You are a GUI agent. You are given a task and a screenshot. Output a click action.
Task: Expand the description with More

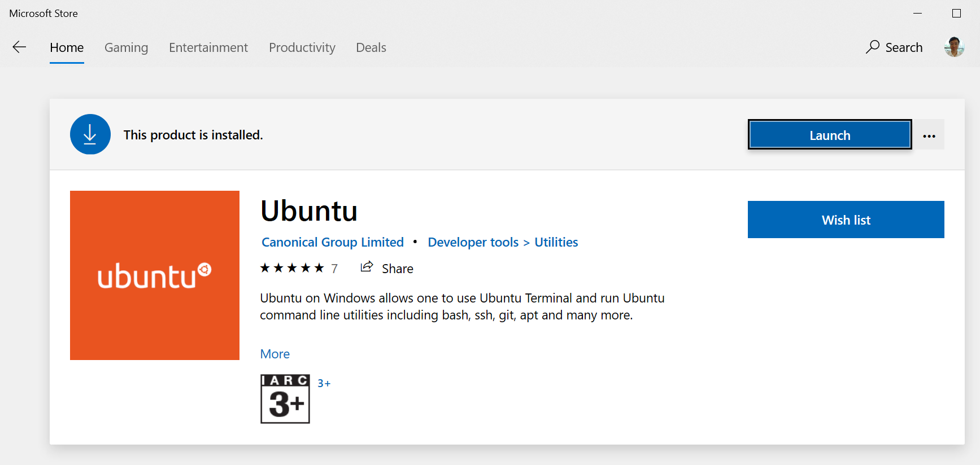(275, 354)
